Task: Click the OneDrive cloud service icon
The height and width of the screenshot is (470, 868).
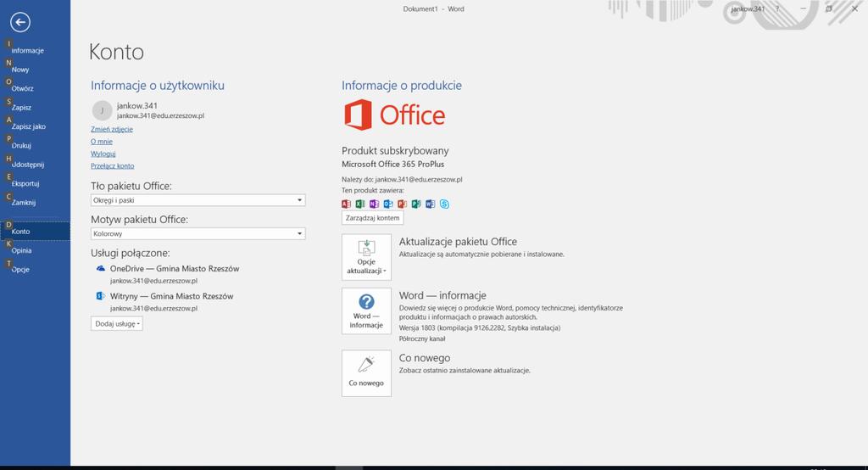Action: coord(101,268)
